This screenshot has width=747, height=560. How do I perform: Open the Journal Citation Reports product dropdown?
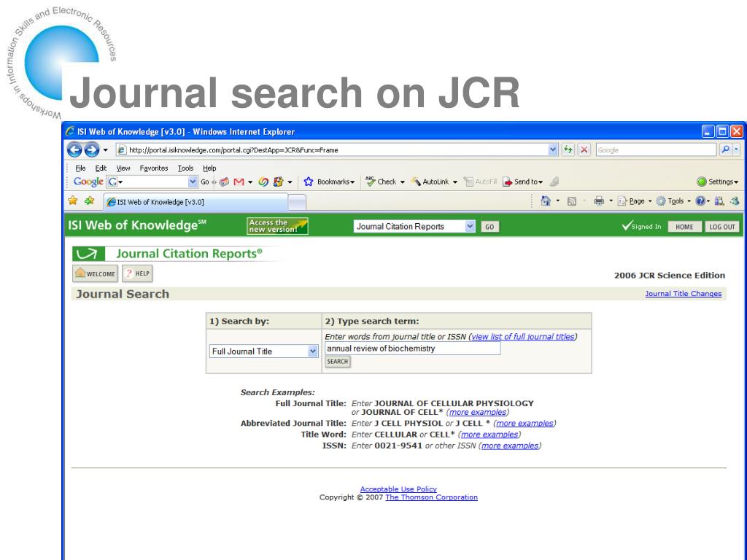pos(414,227)
